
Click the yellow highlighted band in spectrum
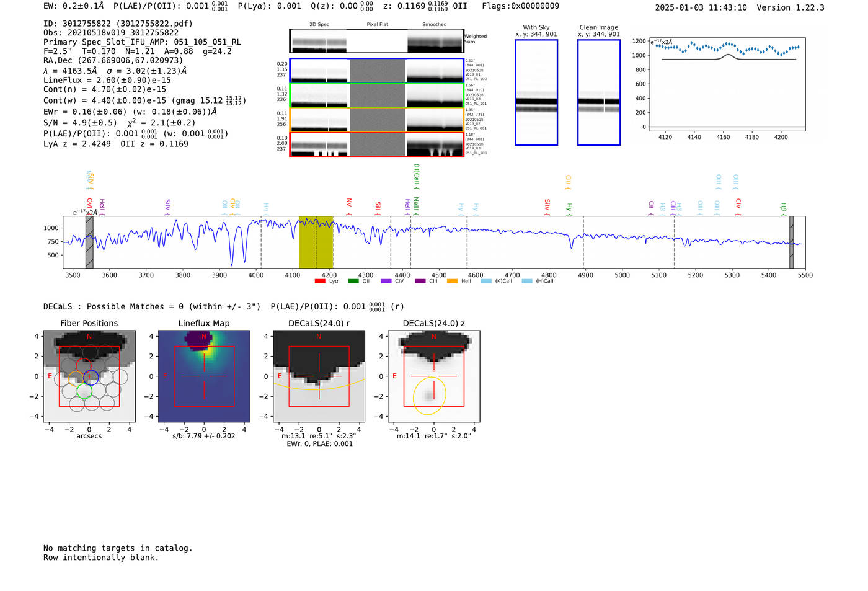coord(316,242)
